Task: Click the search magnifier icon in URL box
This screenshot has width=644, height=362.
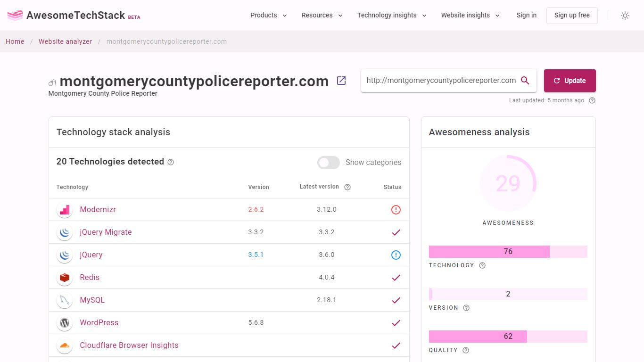Action: click(x=525, y=81)
